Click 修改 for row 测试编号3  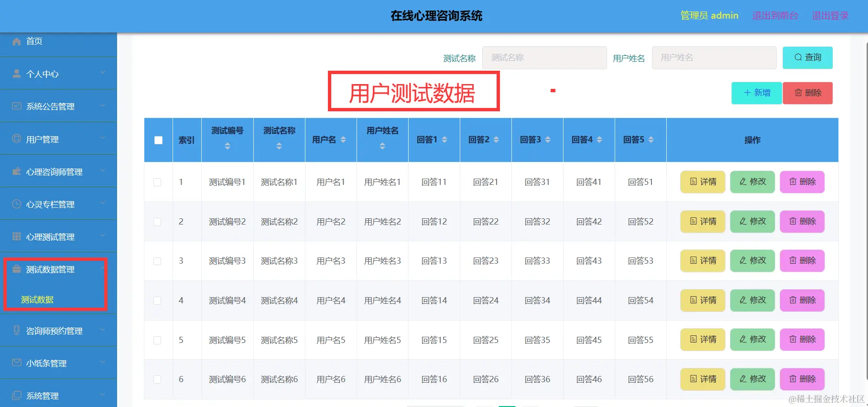752,261
